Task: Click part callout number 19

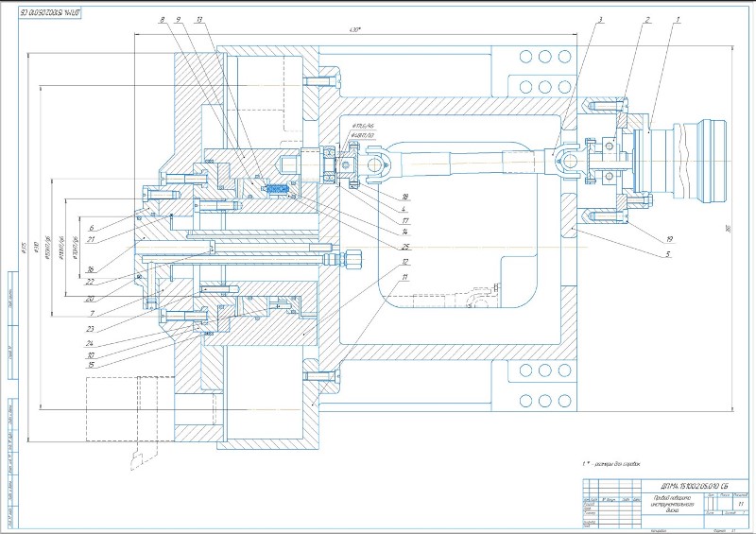Action: tap(669, 239)
